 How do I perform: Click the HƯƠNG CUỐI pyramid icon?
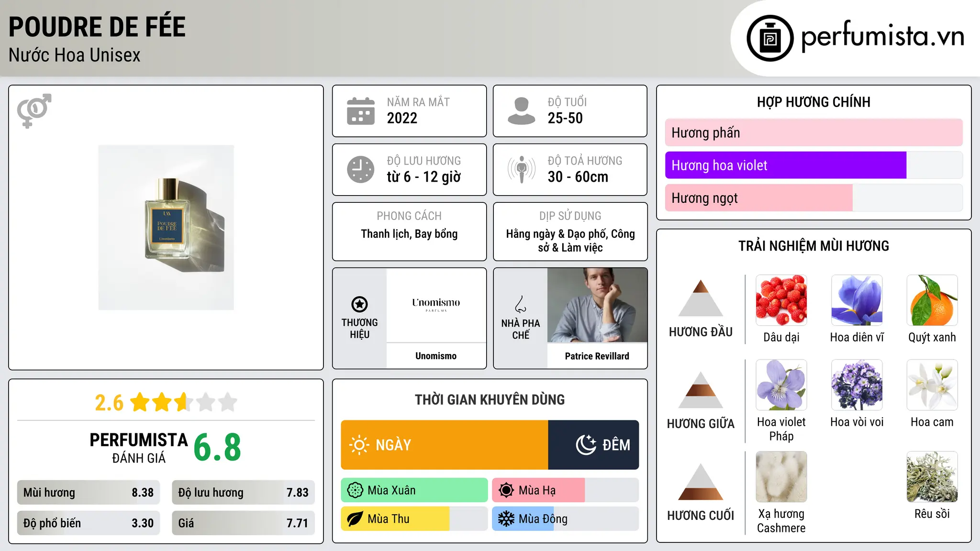(x=701, y=482)
